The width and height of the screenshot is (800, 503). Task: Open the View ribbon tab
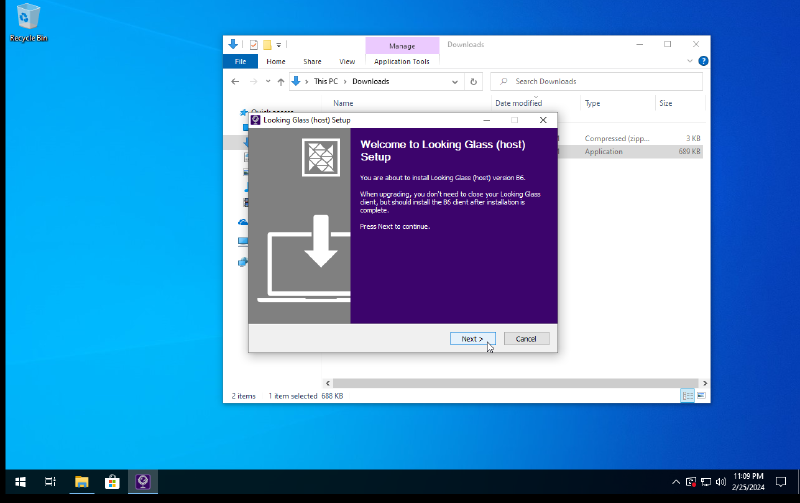click(x=347, y=61)
